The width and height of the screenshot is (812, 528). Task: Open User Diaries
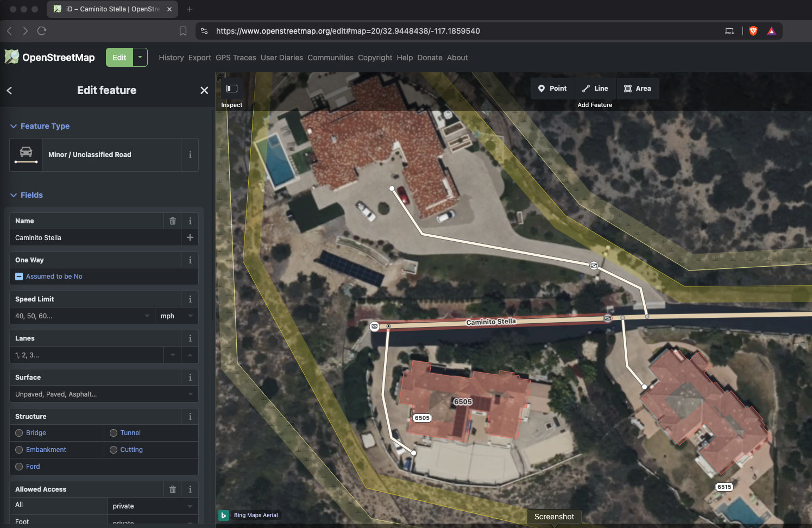tap(282, 58)
